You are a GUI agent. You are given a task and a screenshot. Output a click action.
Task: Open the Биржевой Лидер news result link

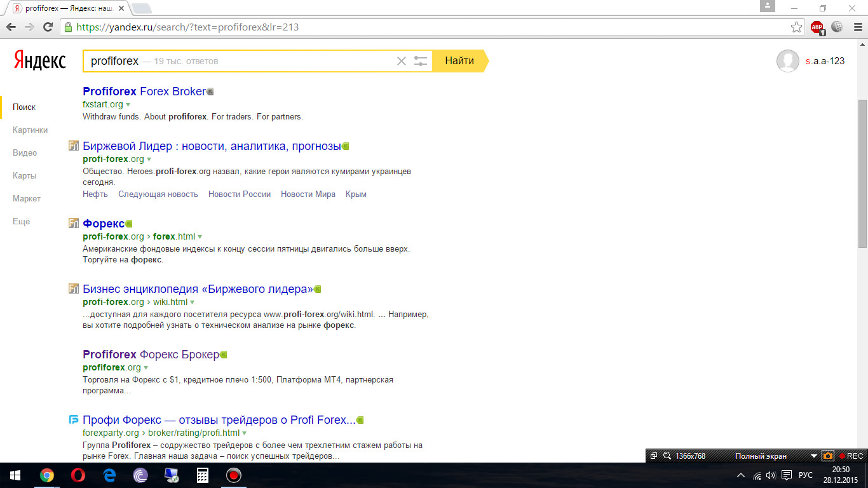212,146
